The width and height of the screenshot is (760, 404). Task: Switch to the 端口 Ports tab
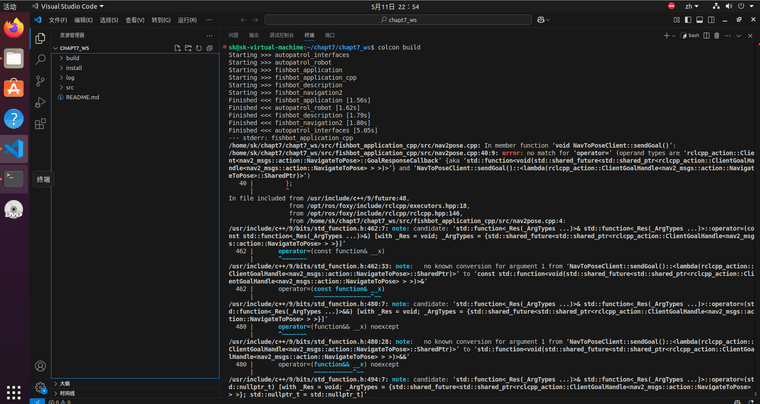point(330,35)
